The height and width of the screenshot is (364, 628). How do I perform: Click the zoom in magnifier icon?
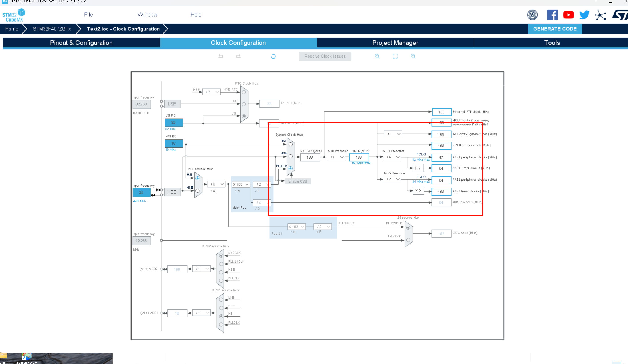coord(377,56)
